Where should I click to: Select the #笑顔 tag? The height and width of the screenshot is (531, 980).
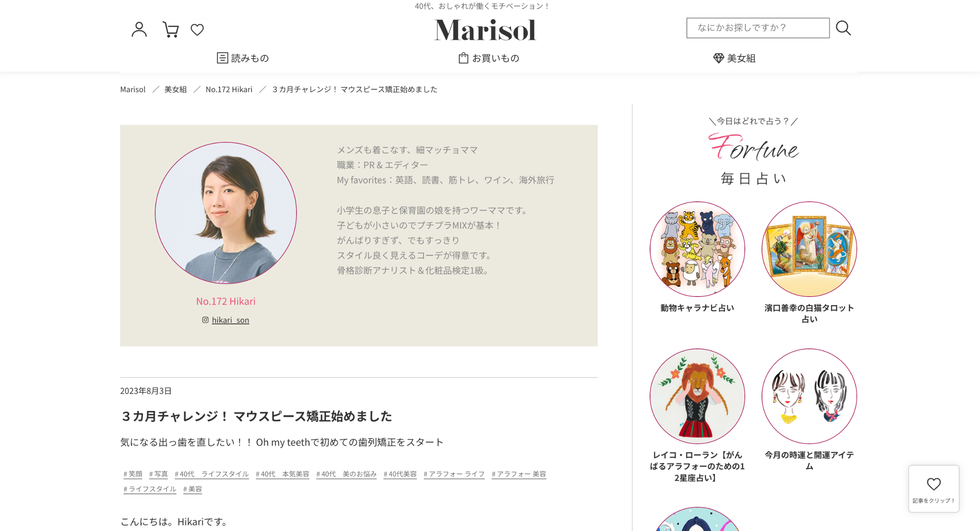(133, 474)
